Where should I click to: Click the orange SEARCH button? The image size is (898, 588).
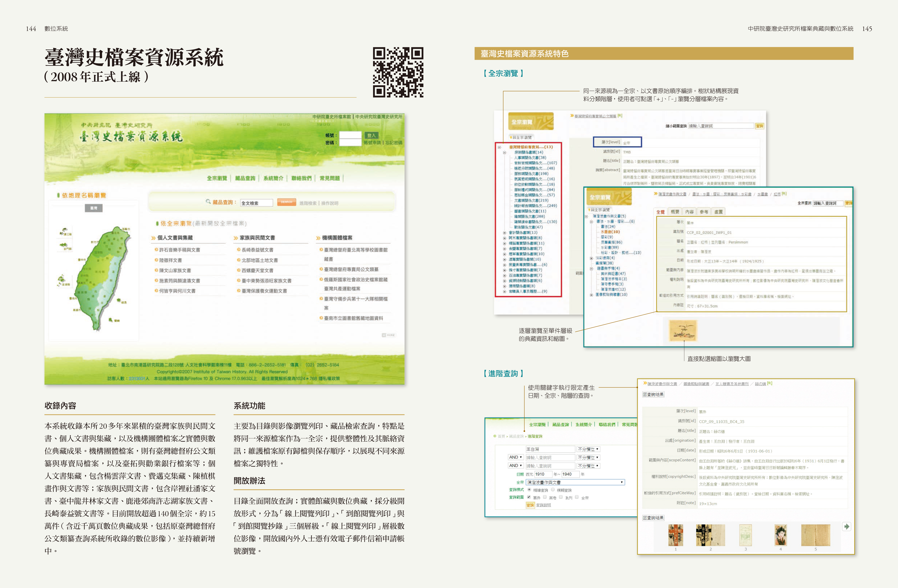[286, 202]
